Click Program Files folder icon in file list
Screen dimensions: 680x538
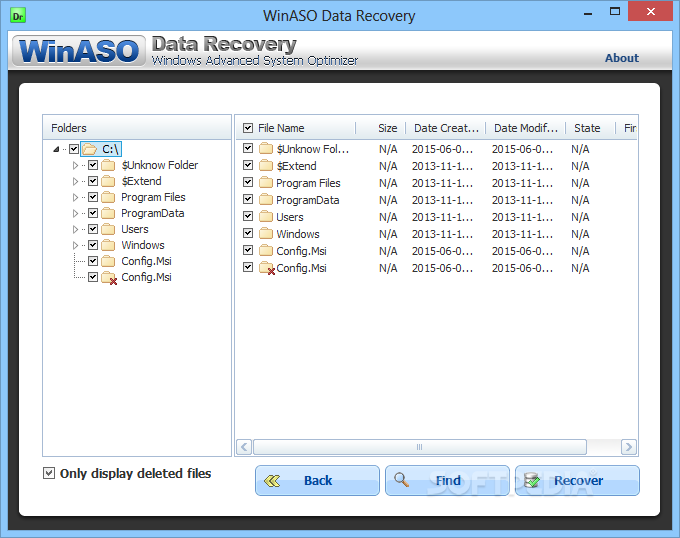click(266, 183)
